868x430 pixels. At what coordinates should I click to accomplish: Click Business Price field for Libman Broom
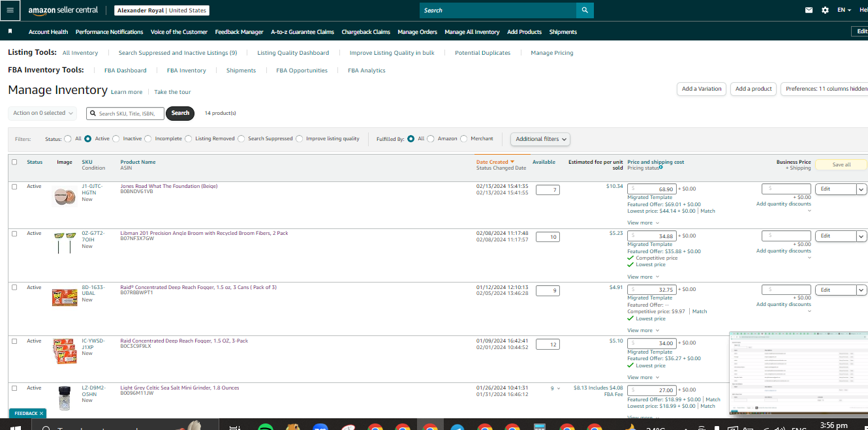tap(786, 236)
